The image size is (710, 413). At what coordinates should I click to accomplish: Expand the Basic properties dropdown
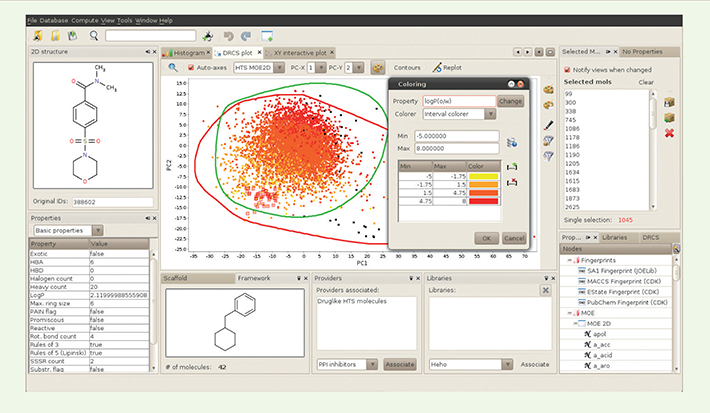tap(69, 231)
